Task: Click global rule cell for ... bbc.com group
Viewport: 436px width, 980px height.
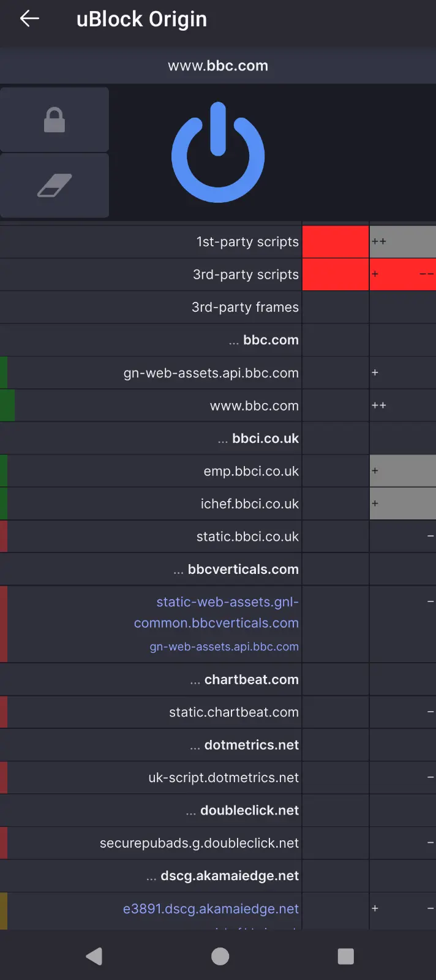Action: click(336, 340)
